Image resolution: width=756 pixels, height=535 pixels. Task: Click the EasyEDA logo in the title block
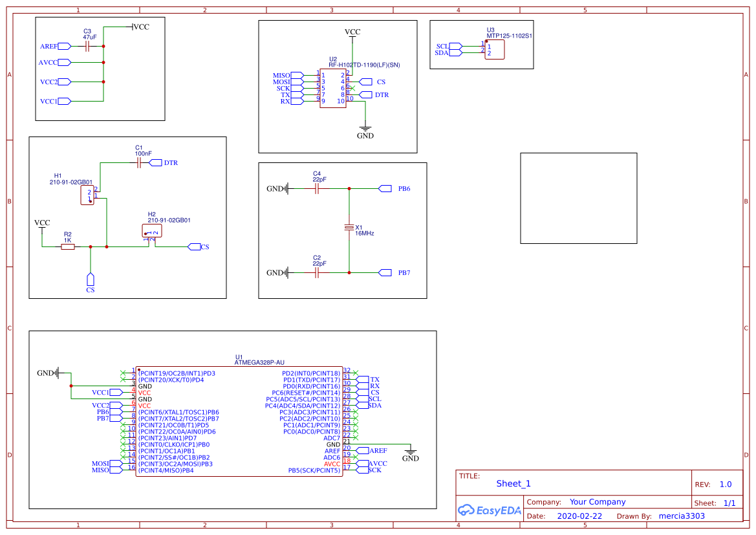coord(490,510)
